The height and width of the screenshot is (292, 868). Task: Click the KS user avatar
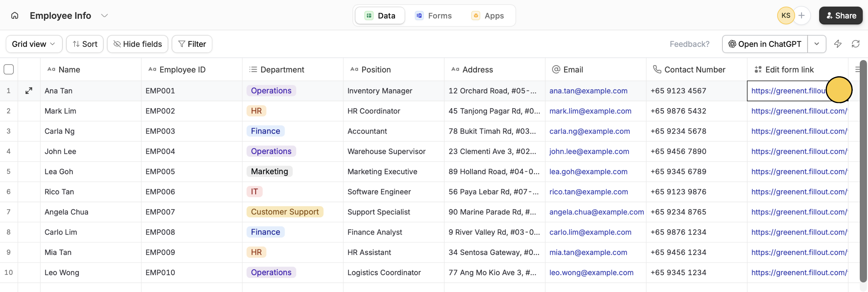pos(785,16)
